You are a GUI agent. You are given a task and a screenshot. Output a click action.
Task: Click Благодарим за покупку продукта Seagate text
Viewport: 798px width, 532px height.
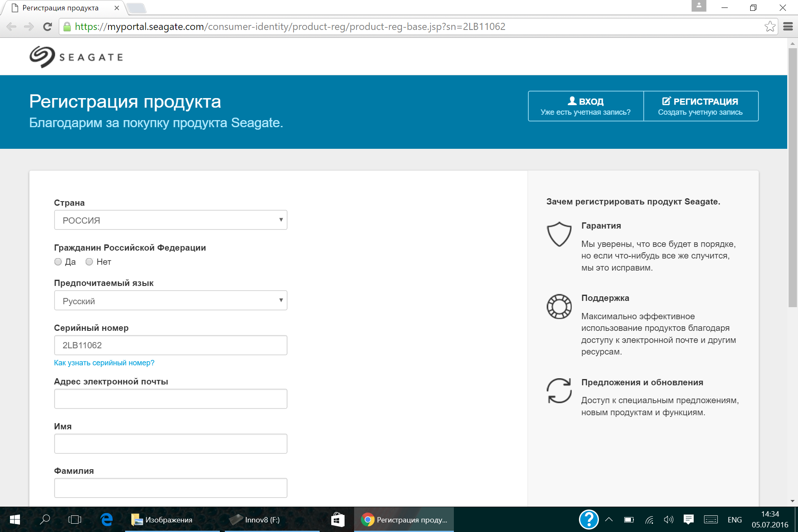click(x=156, y=123)
